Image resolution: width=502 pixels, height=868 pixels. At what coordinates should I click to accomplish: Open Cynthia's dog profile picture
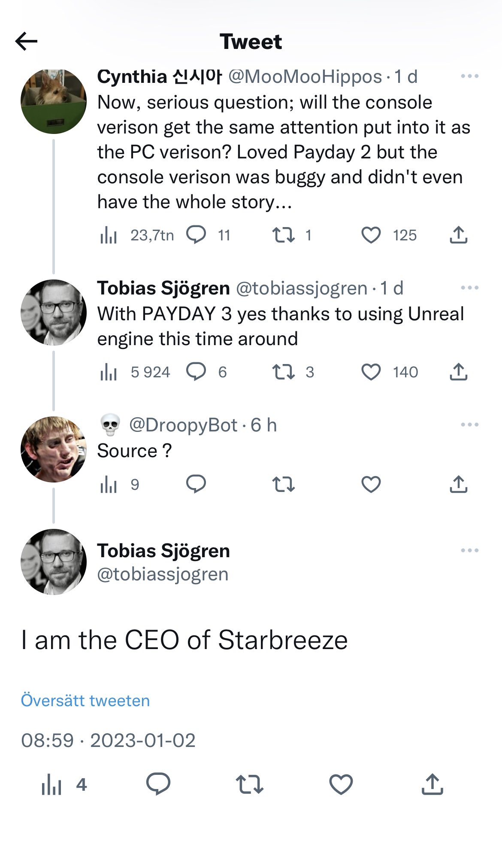point(54,101)
